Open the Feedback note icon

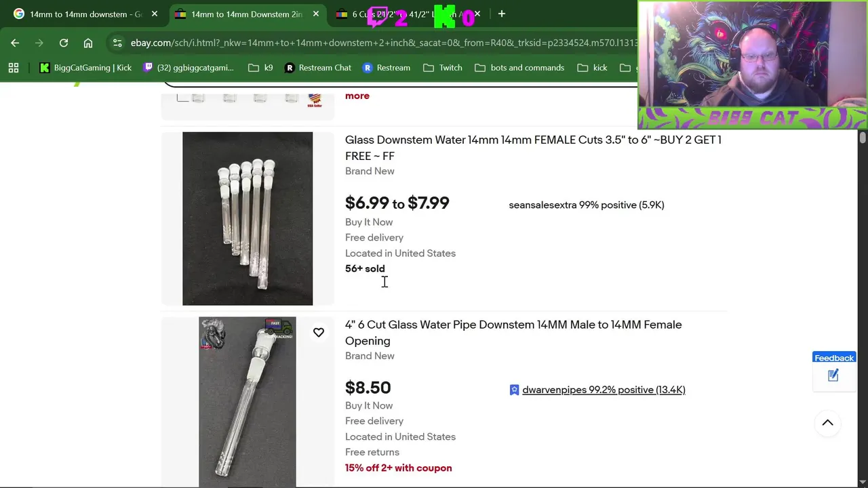click(x=833, y=375)
